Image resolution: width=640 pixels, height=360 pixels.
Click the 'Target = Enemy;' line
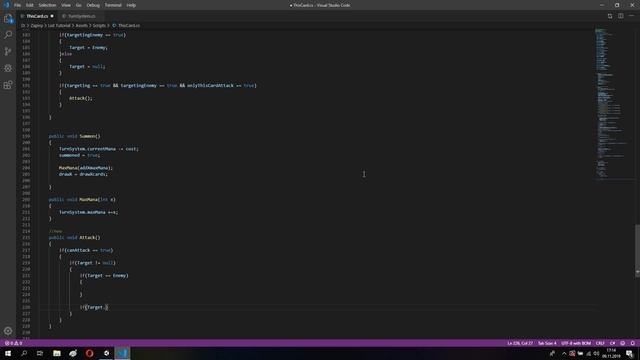(88, 47)
